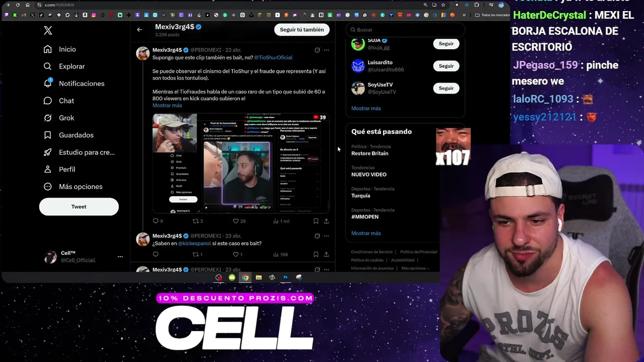Click Mostrar más under suggested accounts
Image resolution: width=644 pixels, height=362 pixels.
[366, 109]
